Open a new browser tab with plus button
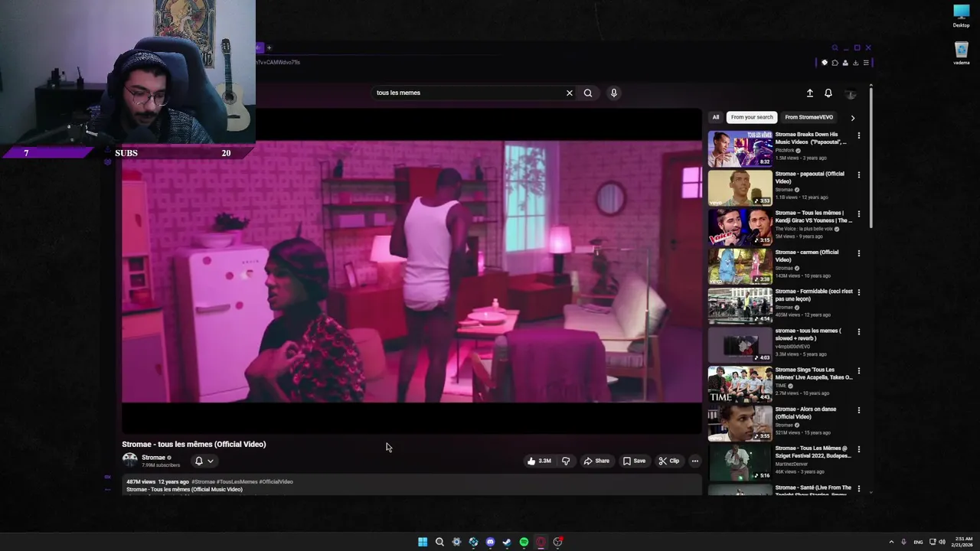980x551 pixels. [x=269, y=47]
